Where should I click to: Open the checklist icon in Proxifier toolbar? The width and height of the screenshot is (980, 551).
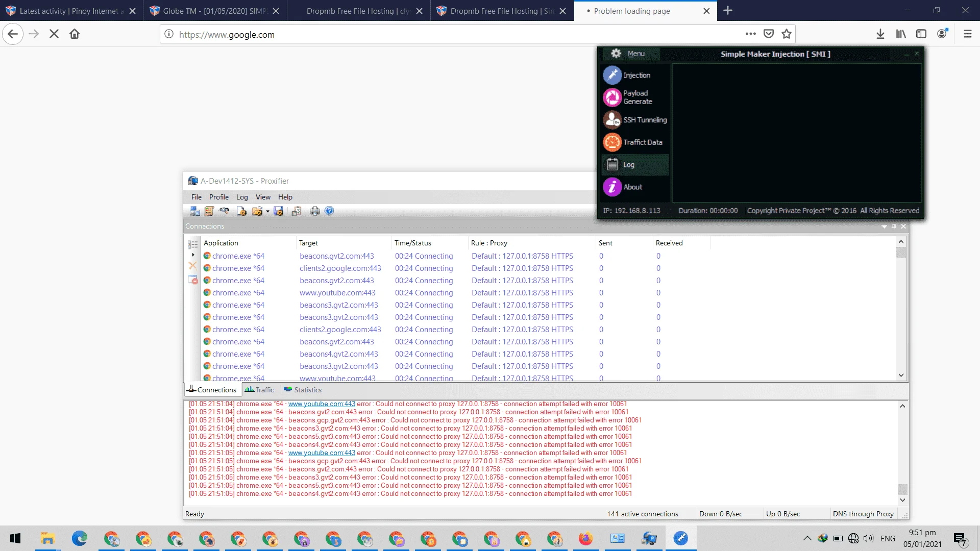tap(297, 211)
